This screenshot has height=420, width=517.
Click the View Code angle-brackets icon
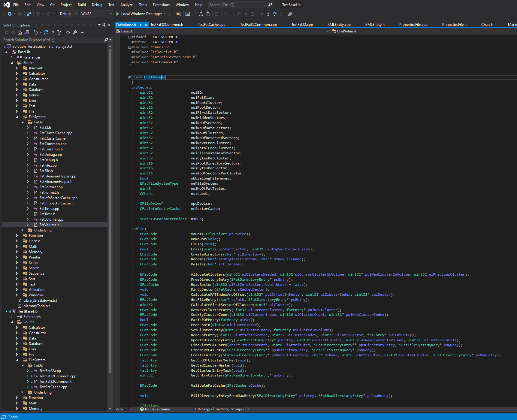pos(68,32)
